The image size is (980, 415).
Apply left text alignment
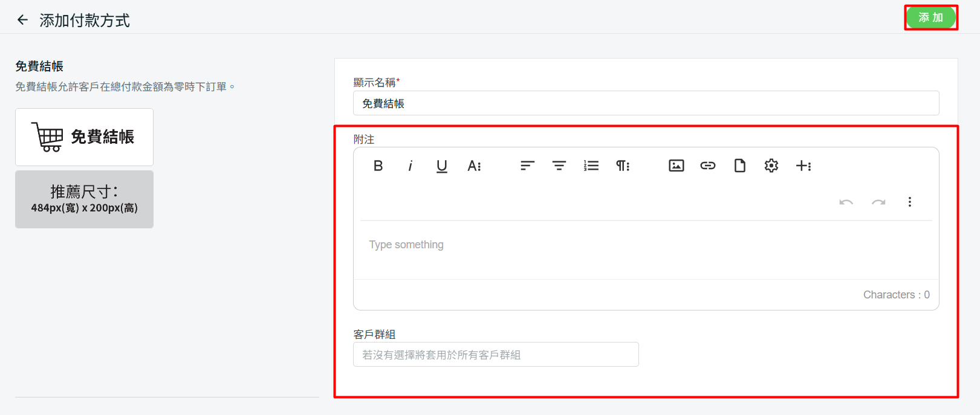(527, 166)
